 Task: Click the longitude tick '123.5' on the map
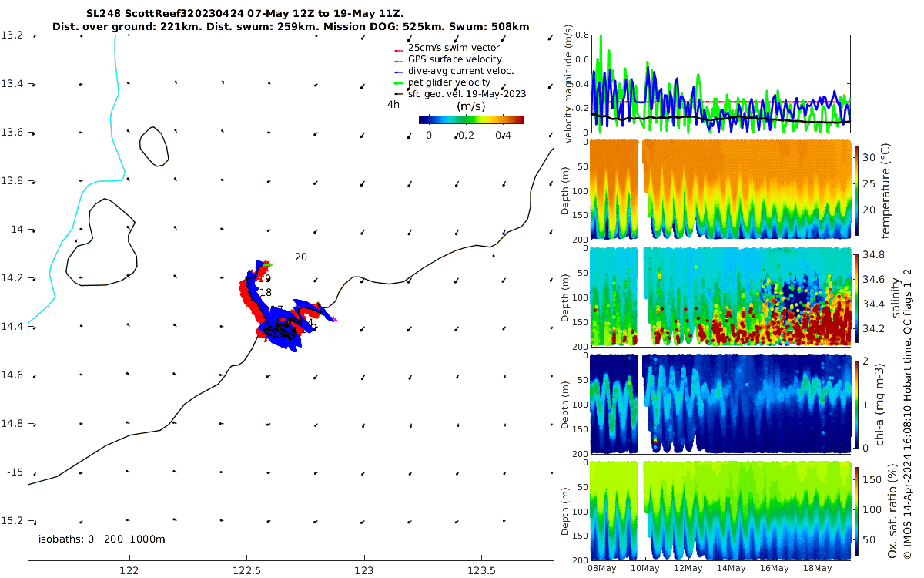(480, 570)
